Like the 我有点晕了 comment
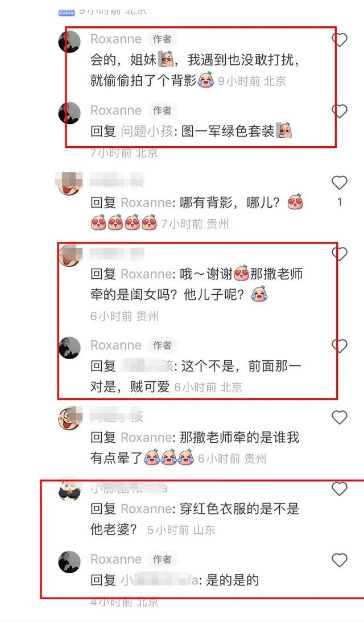The height and width of the screenshot is (622, 364). [x=340, y=418]
